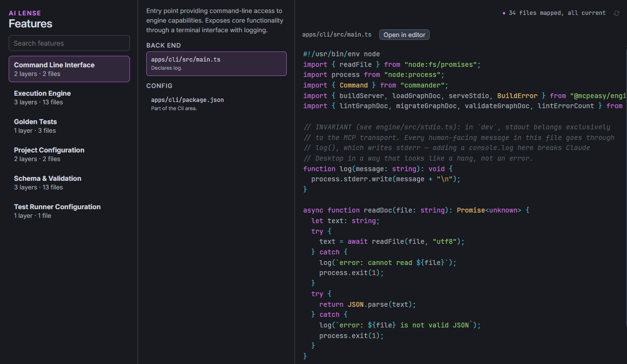The height and width of the screenshot is (364, 627).
Task: Open the Execution Engine feature
Action: pos(69,97)
